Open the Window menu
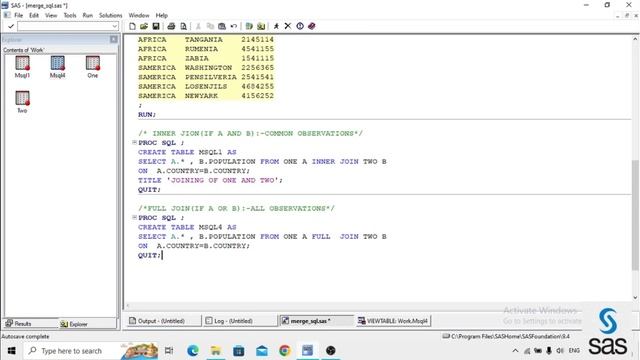Viewport: 640px width, 360px height. [139, 15]
